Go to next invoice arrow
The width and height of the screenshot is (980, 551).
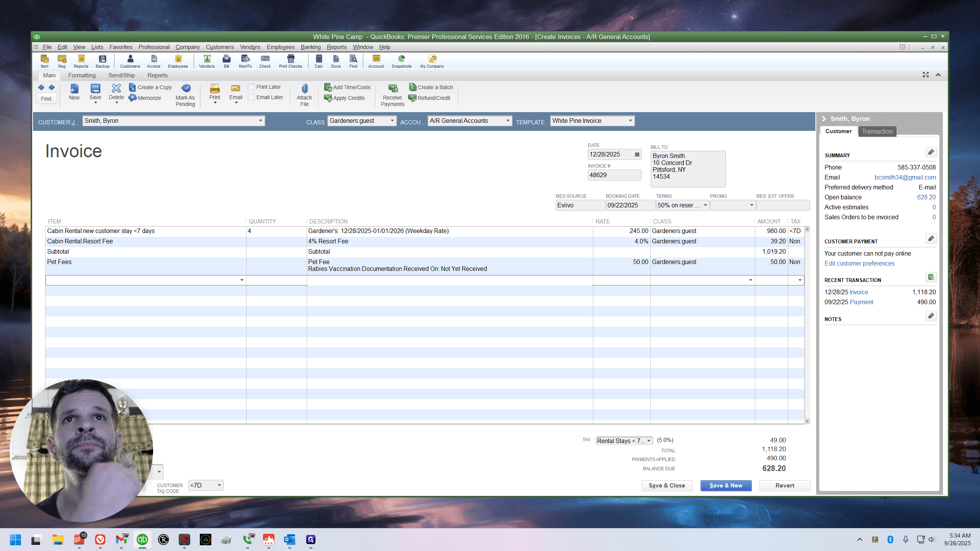pyautogui.click(x=52, y=87)
